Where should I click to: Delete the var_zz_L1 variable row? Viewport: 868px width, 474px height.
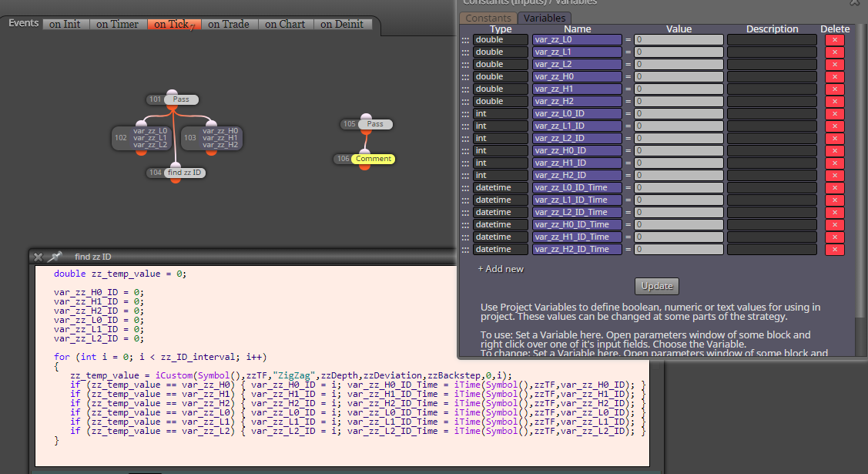click(834, 52)
